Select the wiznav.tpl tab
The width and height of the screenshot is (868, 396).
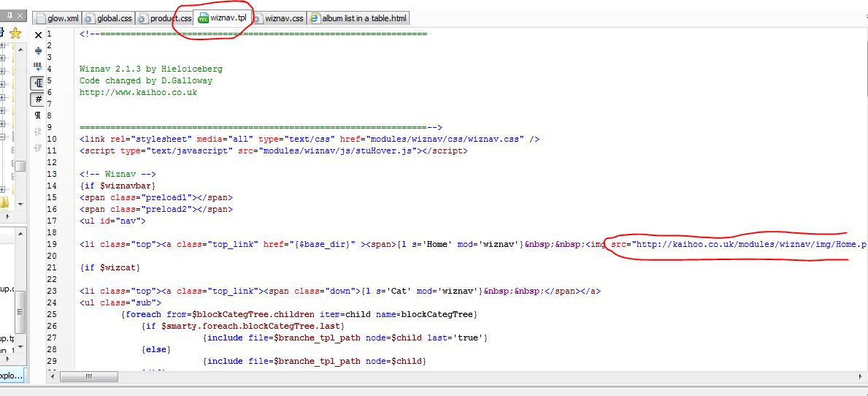[x=223, y=18]
